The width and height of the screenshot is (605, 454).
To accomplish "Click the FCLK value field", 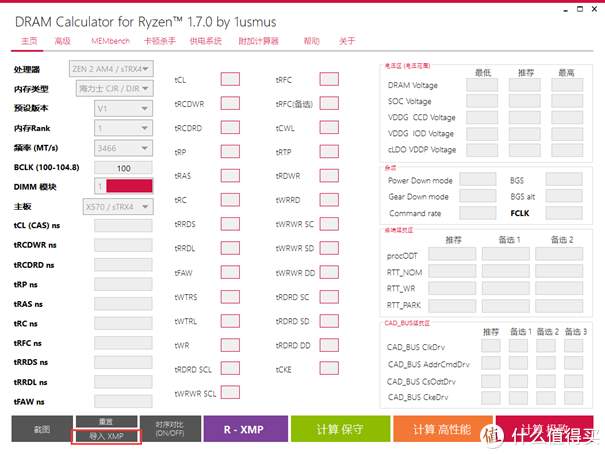I will point(564,213).
